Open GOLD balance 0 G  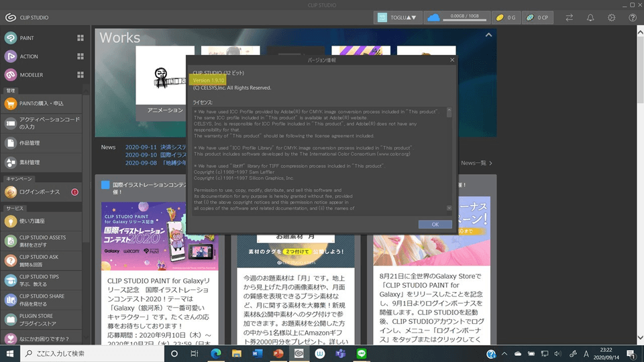tap(506, 17)
